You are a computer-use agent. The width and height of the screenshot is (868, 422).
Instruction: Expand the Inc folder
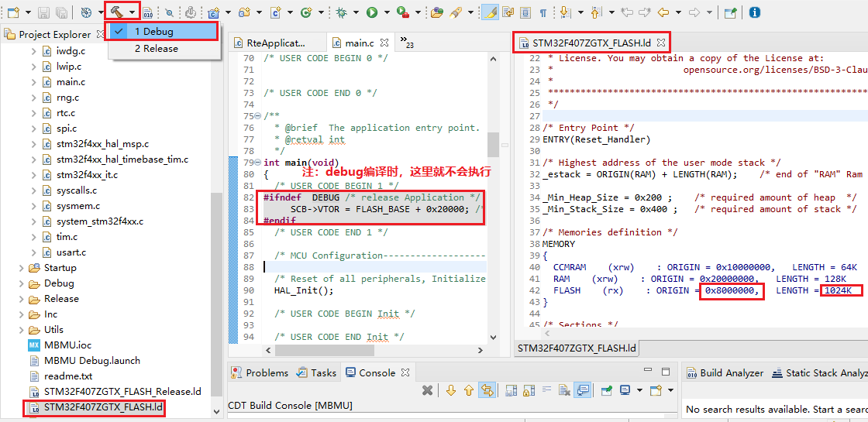pos(21,314)
